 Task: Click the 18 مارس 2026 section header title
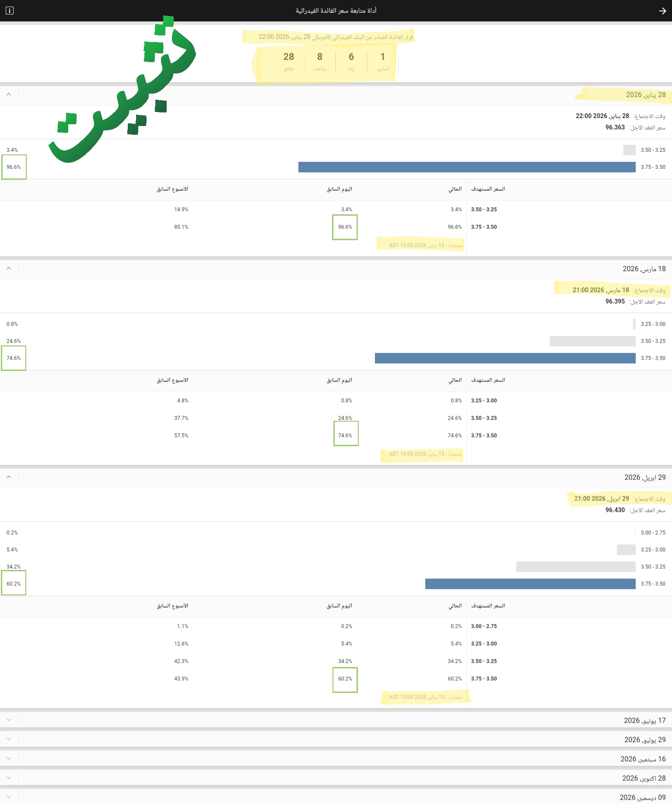[644, 269]
